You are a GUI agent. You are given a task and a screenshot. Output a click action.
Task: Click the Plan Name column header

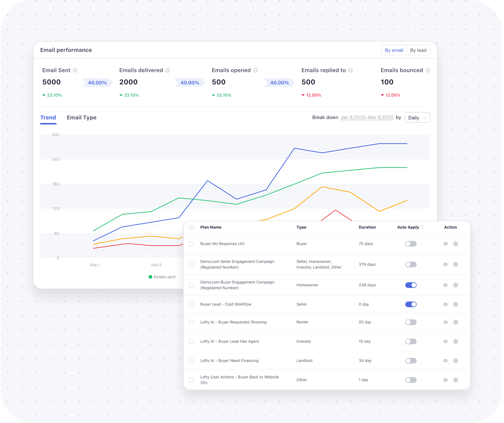click(211, 227)
